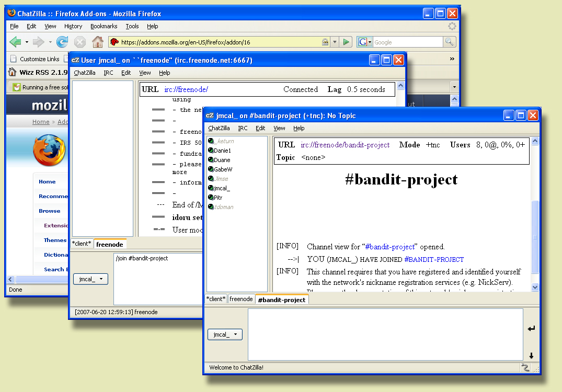Select user Duane in user list
Screen dimensions: 562x392
coord(222,160)
